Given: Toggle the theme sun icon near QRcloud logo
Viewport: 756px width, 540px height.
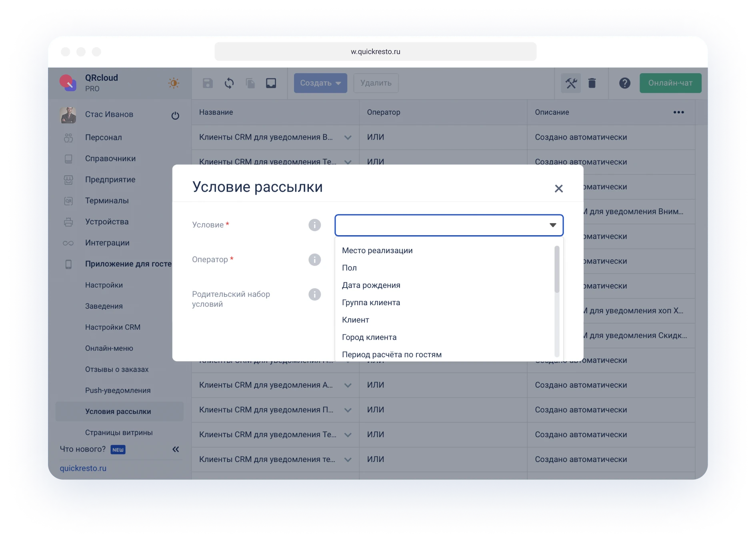Looking at the screenshot, I should click(x=174, y=84).
